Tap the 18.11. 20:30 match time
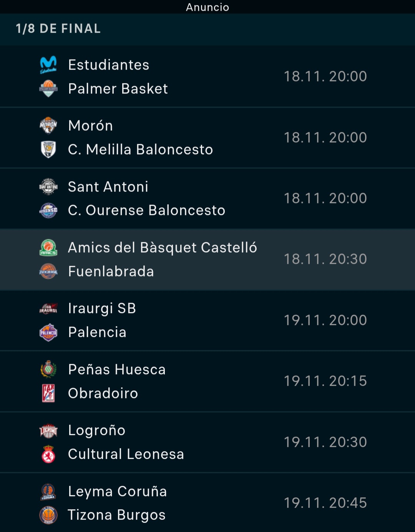This screenshot has height=532, width=415. pos(325,259)
